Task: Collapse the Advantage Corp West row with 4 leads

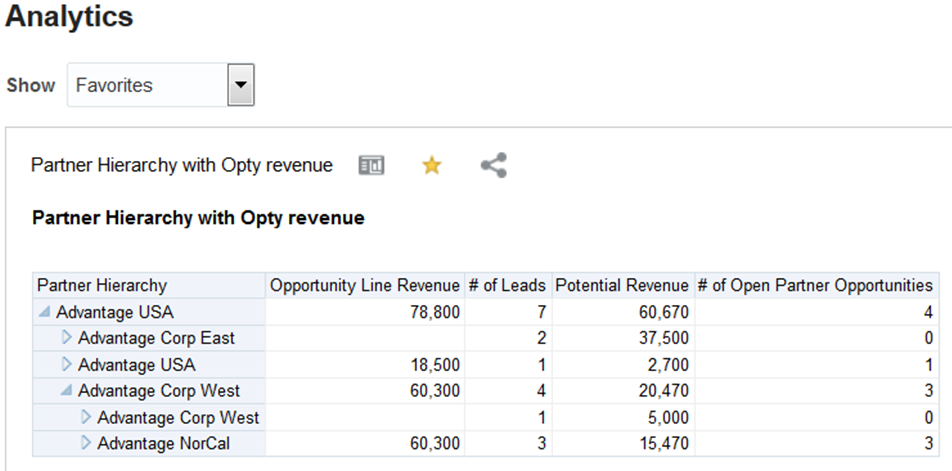Action: [x=67, y=391]
